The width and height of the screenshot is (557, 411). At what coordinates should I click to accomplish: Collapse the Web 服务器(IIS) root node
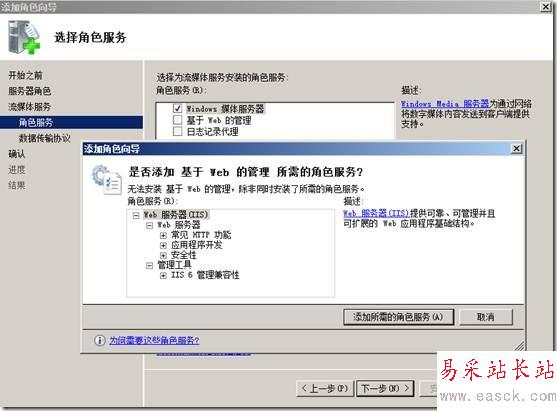pos(136,215)
